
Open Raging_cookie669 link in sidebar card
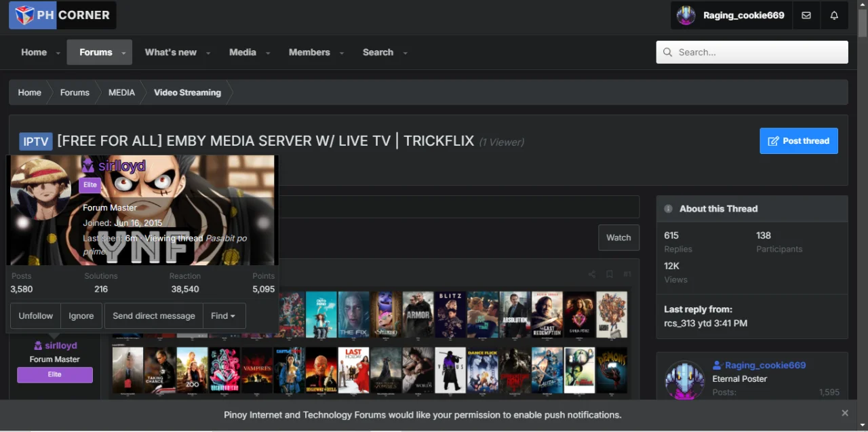coord(766,365)
